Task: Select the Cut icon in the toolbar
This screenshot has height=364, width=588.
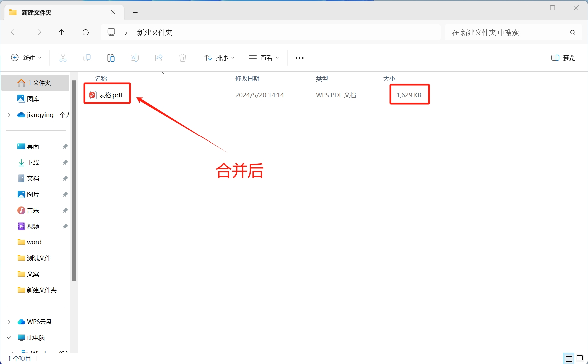Action: 63,58
